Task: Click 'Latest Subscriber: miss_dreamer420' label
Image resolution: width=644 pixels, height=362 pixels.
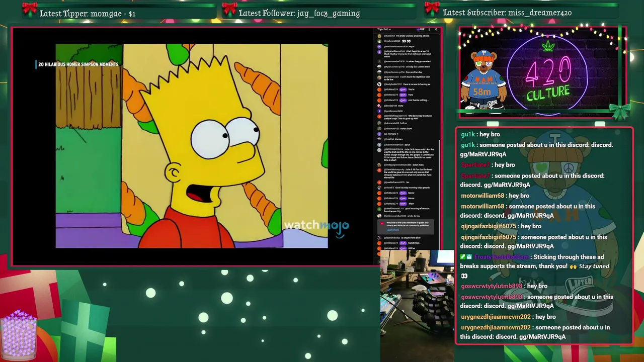Action: [x=507, y=13]
